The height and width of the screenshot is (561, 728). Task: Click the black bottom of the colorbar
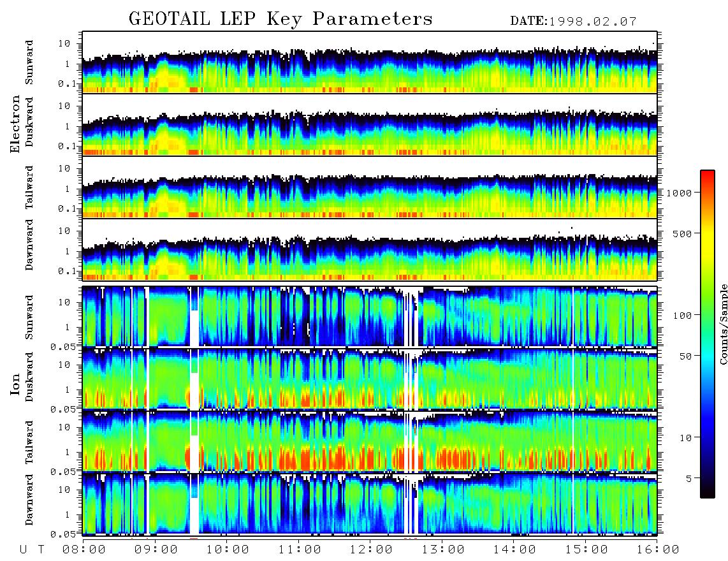708,492
